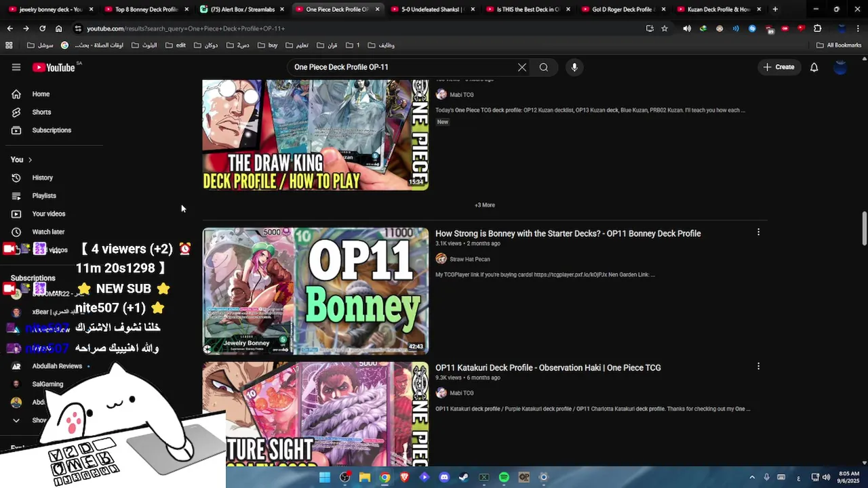Open the taskbar volume control

(826, 477)
